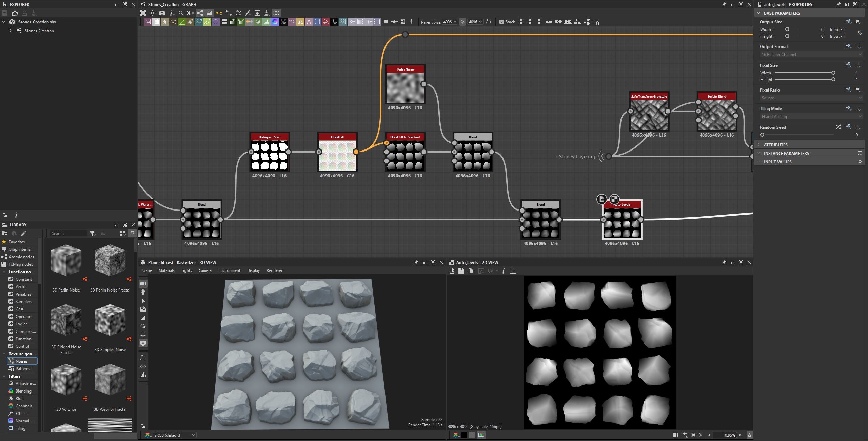Select the Blurs filter category
The image size is (868, 441).
[20, 399]
